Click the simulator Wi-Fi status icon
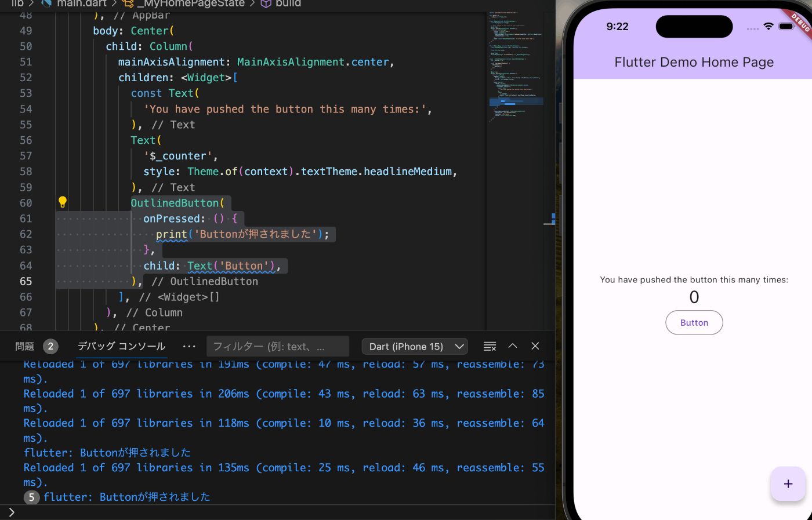 768,27
